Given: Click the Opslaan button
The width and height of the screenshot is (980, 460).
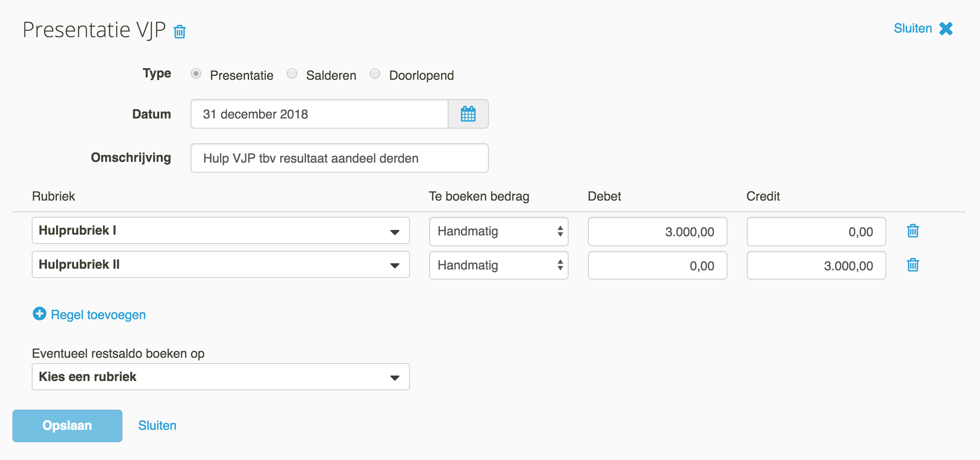Looking at the screenshot, I should [x=67, y=426].
